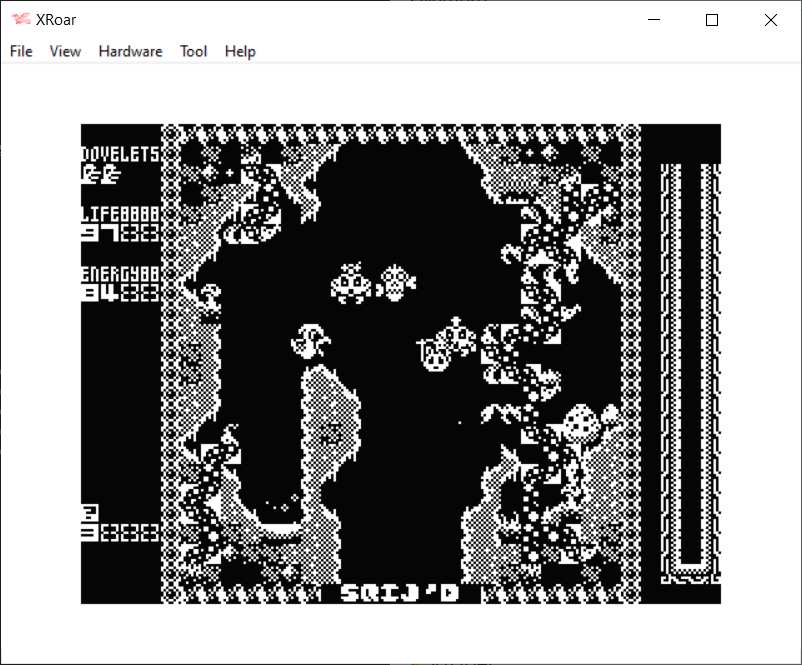Click the SQIJ'D title text at bottom
The height and width of the screenshot is (665, 802).
pos(399,593)
